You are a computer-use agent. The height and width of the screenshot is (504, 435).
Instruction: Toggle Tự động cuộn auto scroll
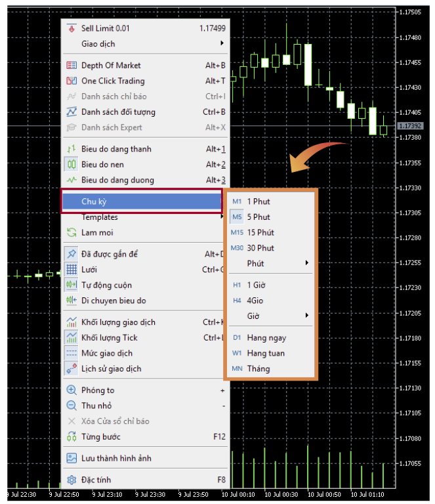tap(72, 285)
